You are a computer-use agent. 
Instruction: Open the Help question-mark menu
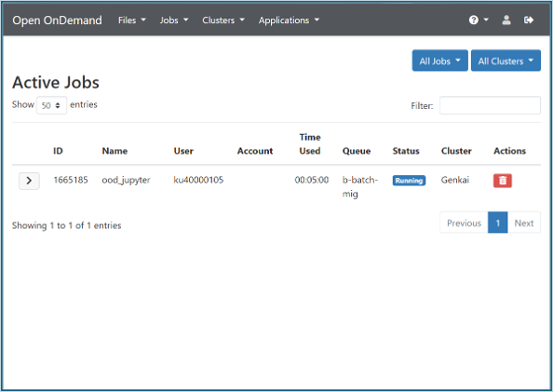click(x=479, y=20)
